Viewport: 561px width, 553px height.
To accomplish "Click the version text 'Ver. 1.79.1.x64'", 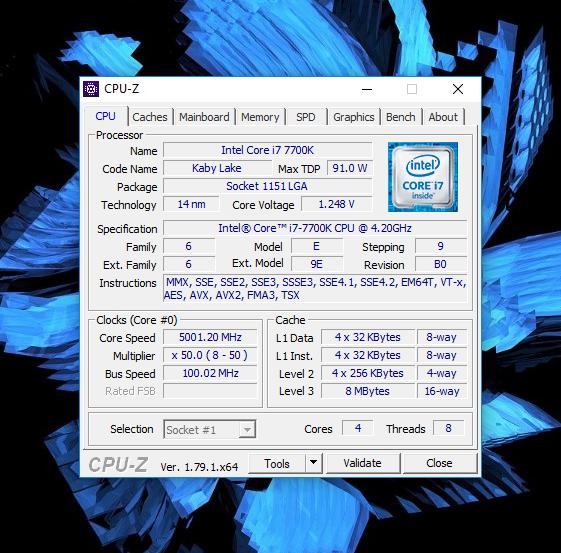I will click(x=199, y=467).
